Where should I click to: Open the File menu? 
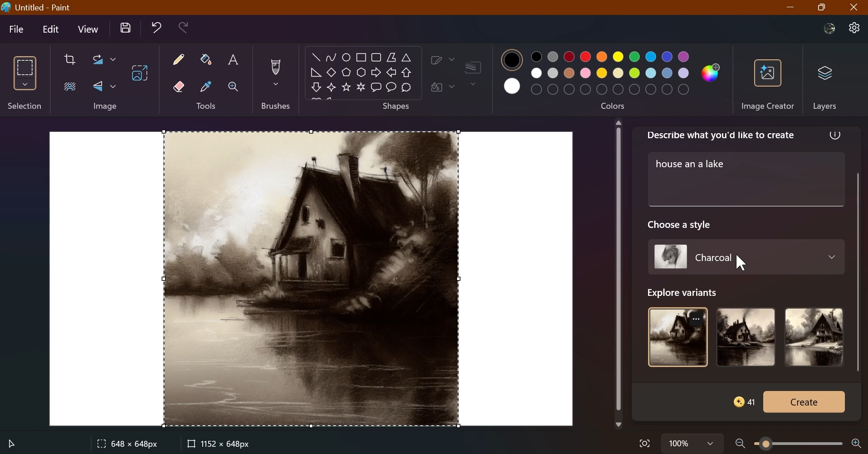click(x=17, y=30)
